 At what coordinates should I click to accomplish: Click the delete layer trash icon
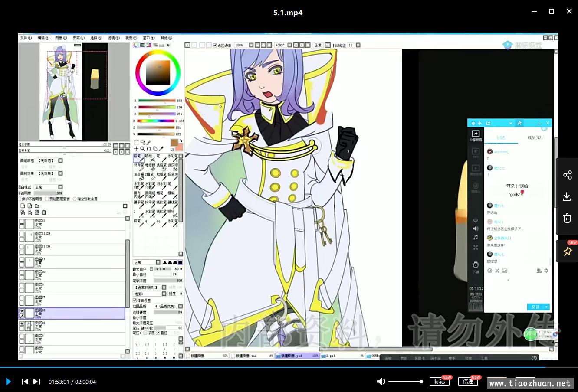click(44, 212)
